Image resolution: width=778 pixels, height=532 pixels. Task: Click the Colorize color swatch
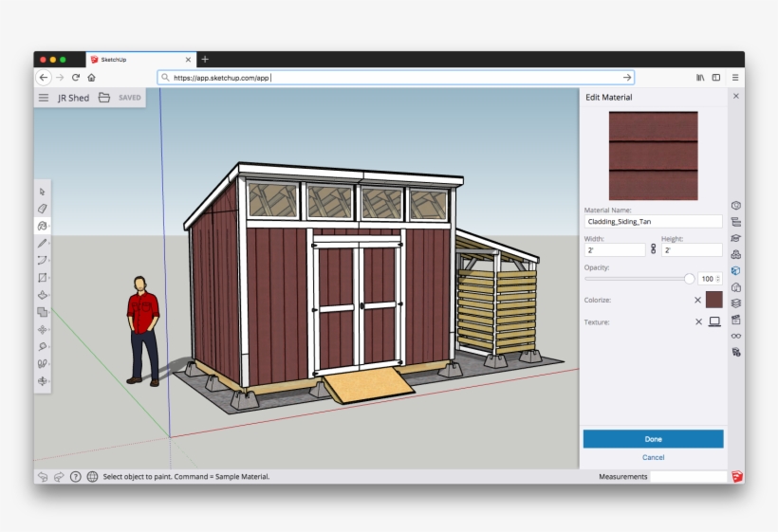coord(714,300)
